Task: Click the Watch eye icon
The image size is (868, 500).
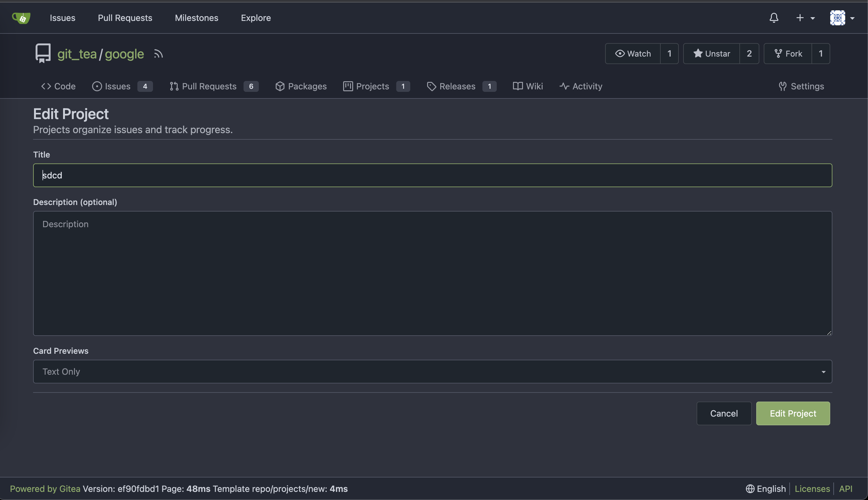Action: 619,53
